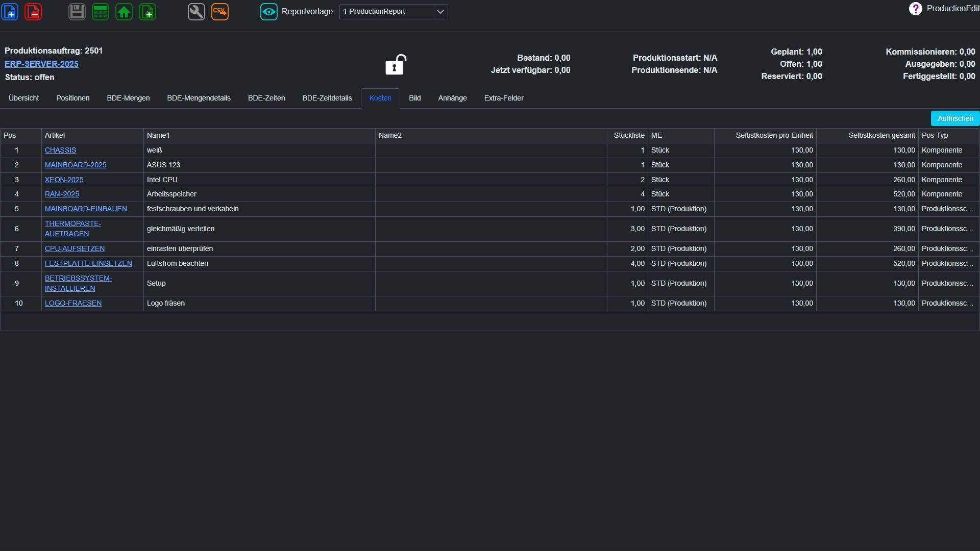Toggle the open padlock lock icon
Screen dimensions: 980x551
pos(396,64)
